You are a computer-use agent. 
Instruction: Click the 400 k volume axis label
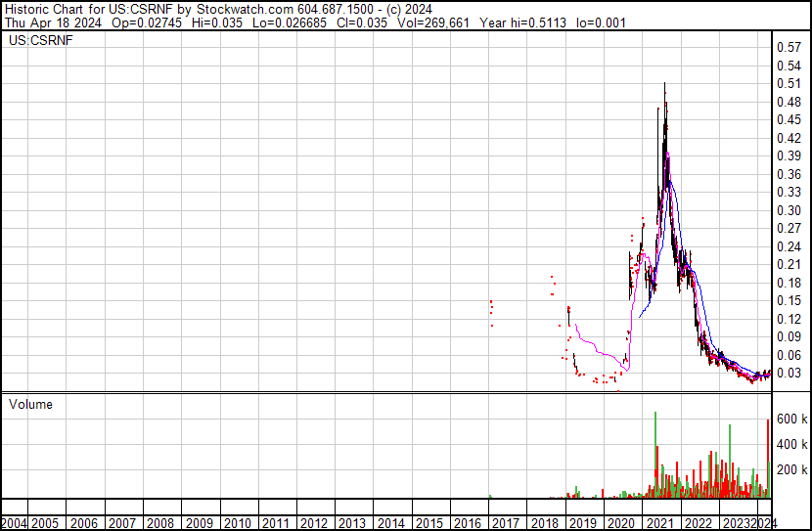(x=791, y=444)
